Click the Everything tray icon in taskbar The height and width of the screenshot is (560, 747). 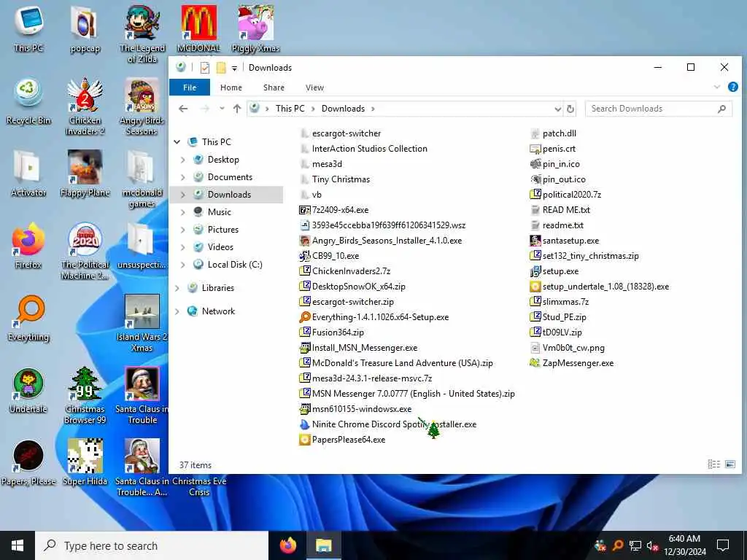(618, 545)
